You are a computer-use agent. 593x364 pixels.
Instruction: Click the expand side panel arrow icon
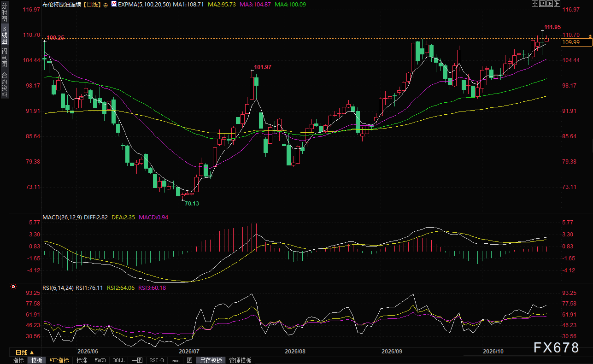coord(557,4)
